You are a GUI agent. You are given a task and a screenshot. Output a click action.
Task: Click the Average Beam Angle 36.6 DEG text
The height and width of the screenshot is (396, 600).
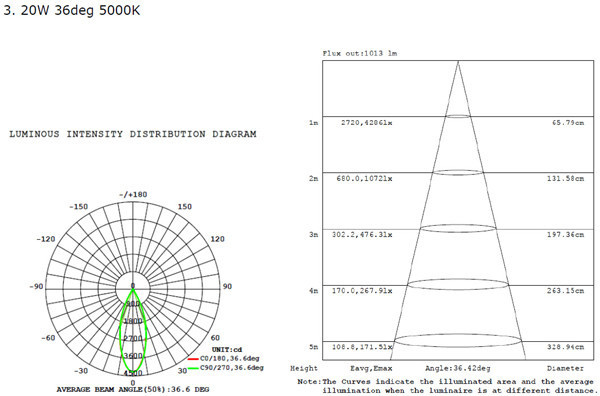click(x=133, y=389)
